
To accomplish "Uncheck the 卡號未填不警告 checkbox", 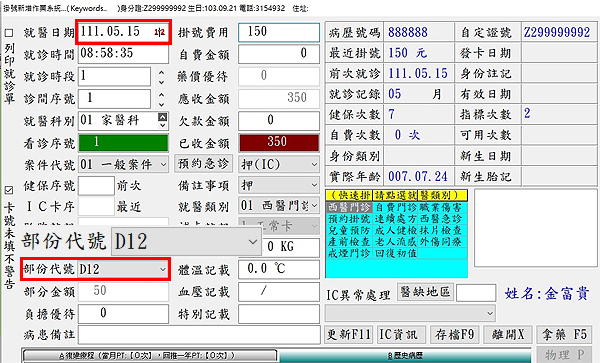I will [x=9, y=190].
